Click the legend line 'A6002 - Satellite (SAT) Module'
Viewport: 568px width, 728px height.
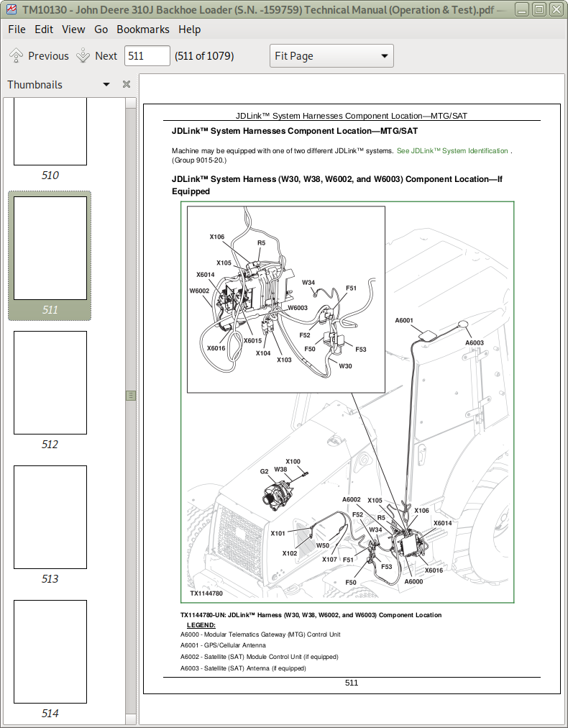tap(260, 657)
